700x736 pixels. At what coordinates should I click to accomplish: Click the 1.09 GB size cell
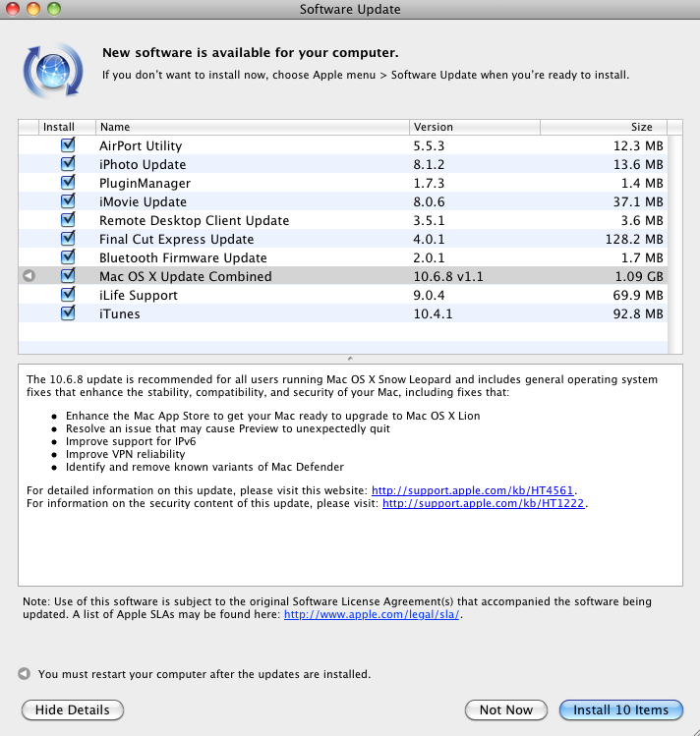(x=639, y=276)
